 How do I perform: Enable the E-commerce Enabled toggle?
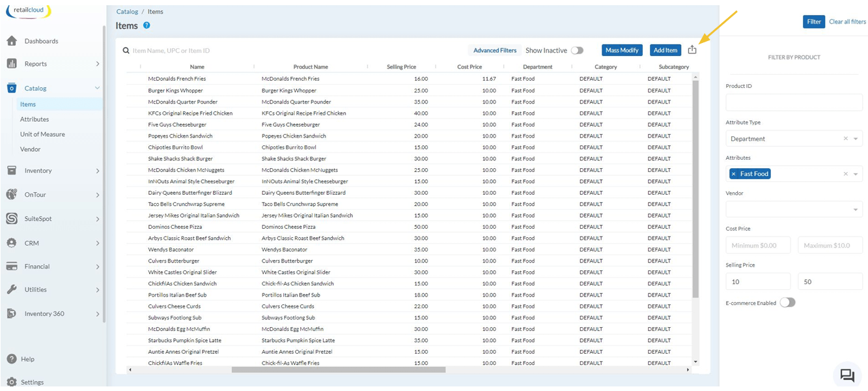click(x=787, y=302)
